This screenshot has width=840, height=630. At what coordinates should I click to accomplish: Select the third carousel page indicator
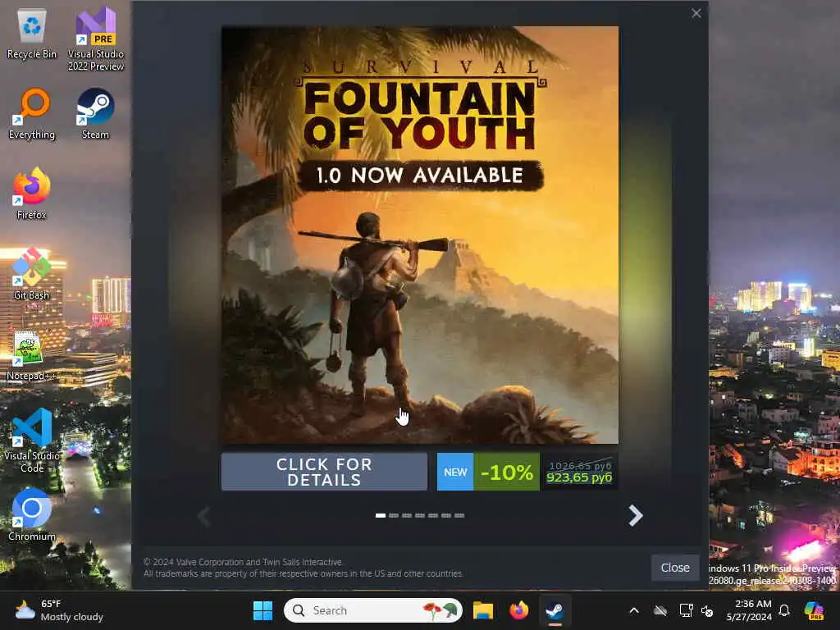tap(407, 515)
